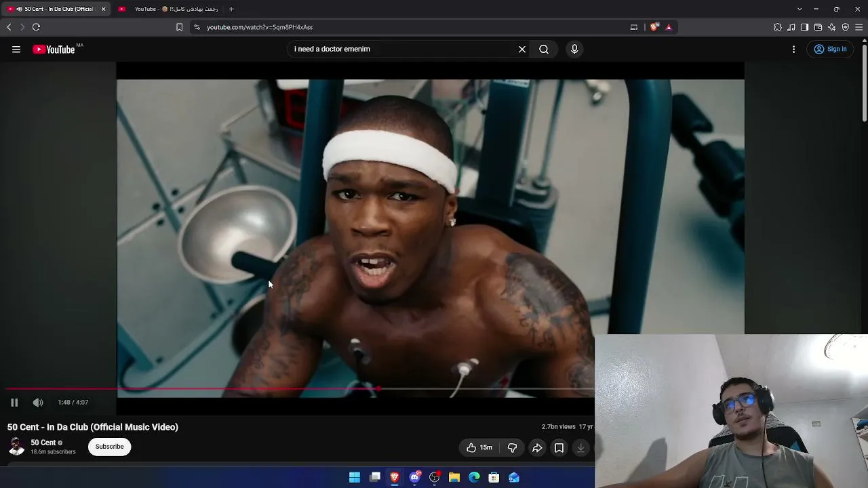Open the YouTube guide hamburger menu
Viewport: 868px width, 488px height.
coord(16,49)
